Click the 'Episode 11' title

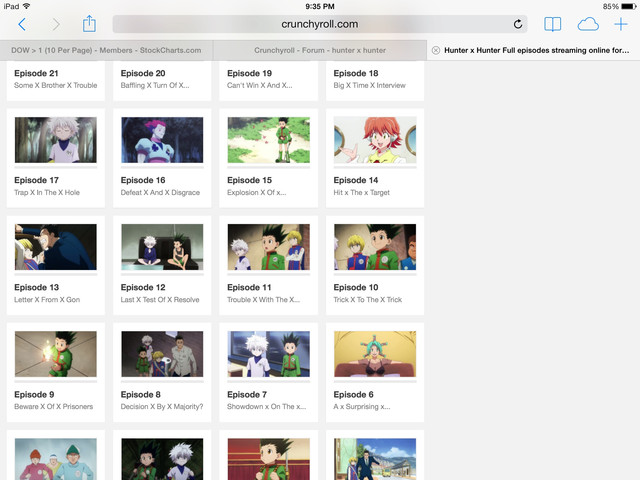click(x=249, y=287)
